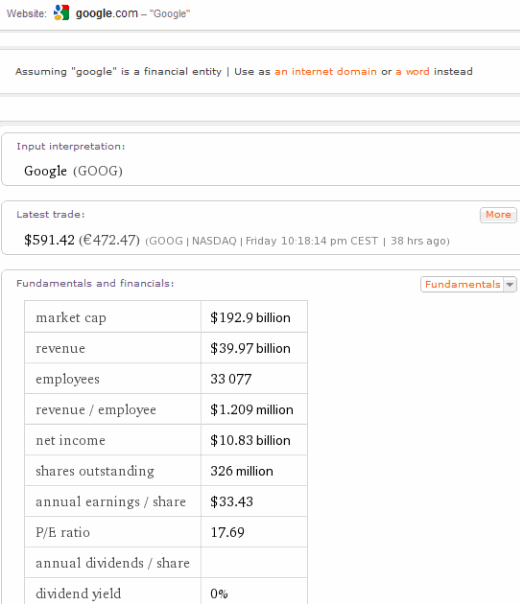Click the Fundamentals dropdown arrow
520x604 pixels.
[510, 285]
